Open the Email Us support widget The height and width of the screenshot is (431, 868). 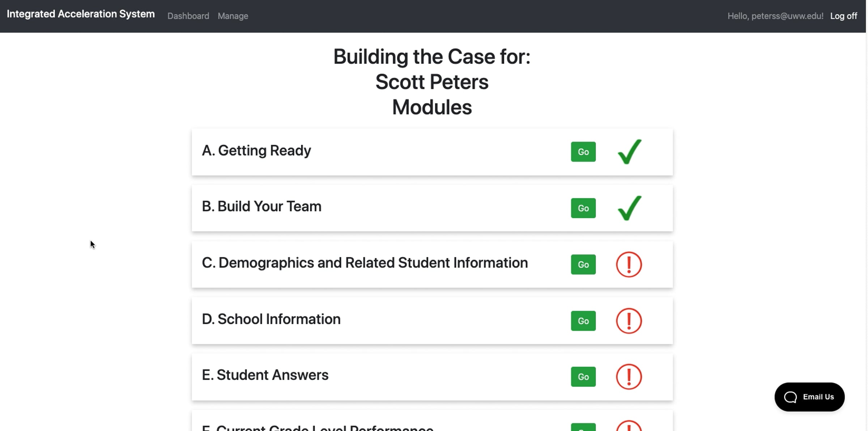click(x=809, y=397)
